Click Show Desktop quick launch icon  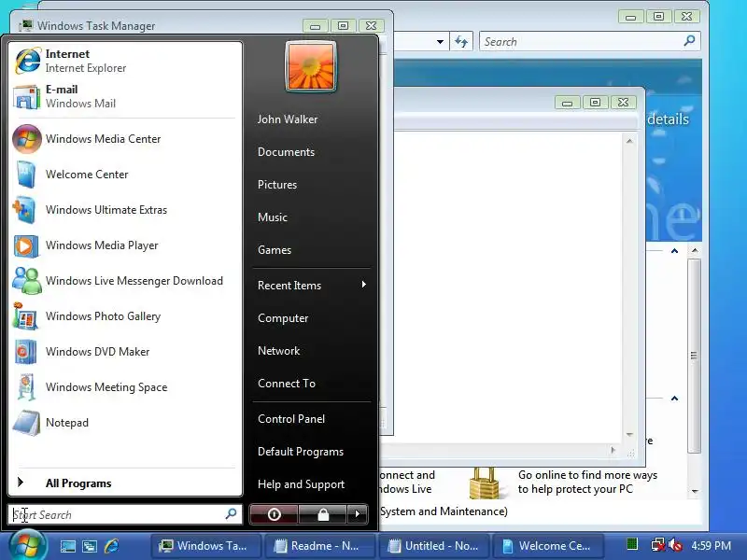[x=67, y=546]
